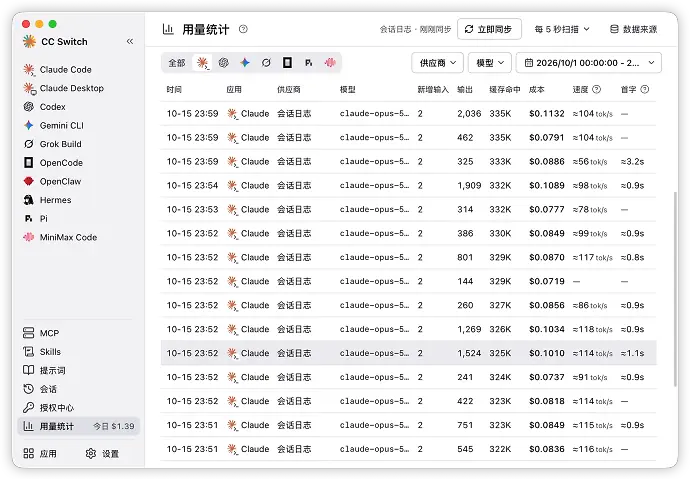Open Hermes in sidebar

[x=47, y=200]
